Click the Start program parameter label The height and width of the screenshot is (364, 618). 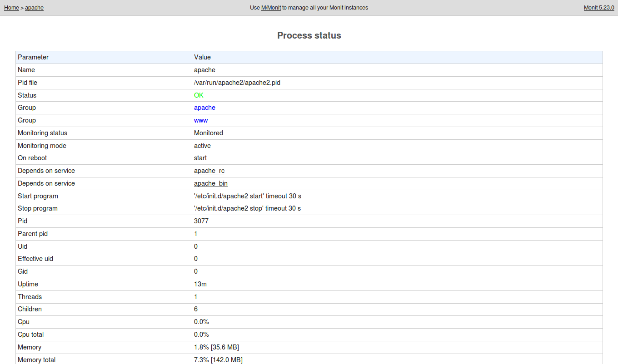point(38,196)
